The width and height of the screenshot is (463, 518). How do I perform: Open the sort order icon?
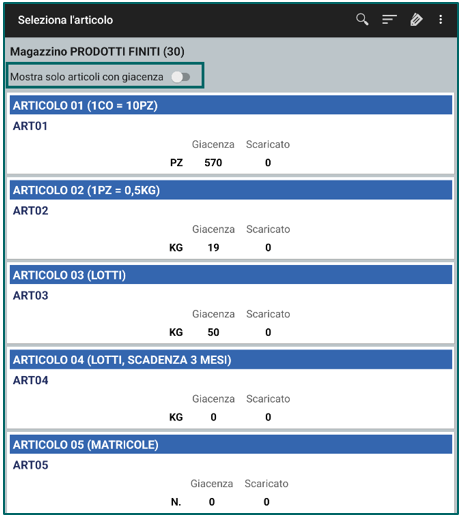(389, 20)
